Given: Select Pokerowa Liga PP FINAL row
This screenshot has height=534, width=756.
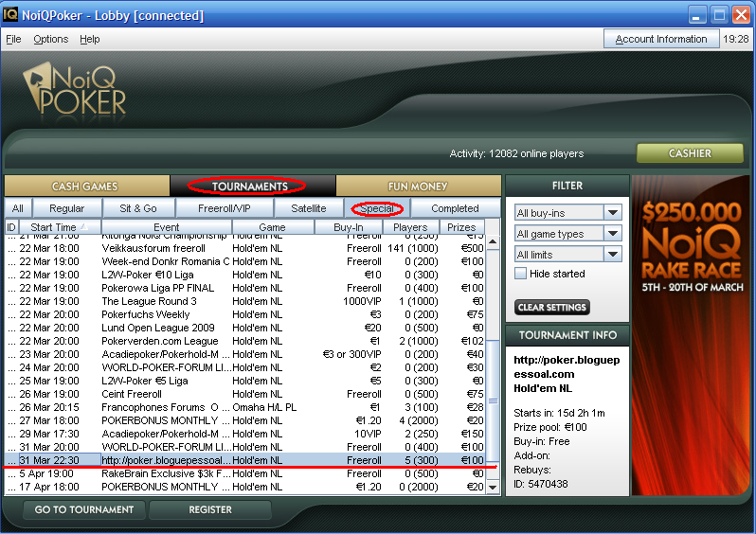Looking at the screenshot, I should (x=244, y=288).
